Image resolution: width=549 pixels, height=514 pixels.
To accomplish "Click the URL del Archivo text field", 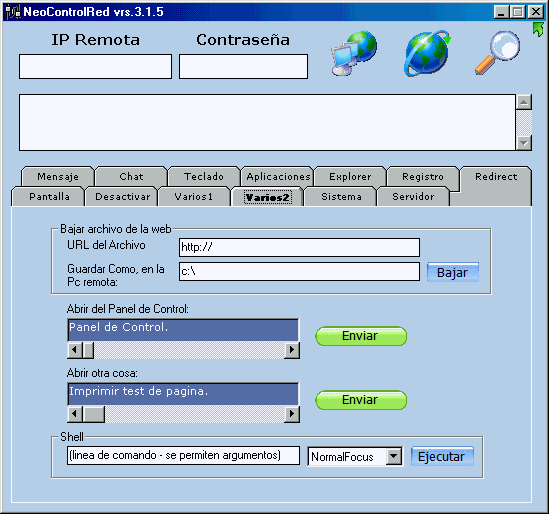I will (x=299, y=247).
